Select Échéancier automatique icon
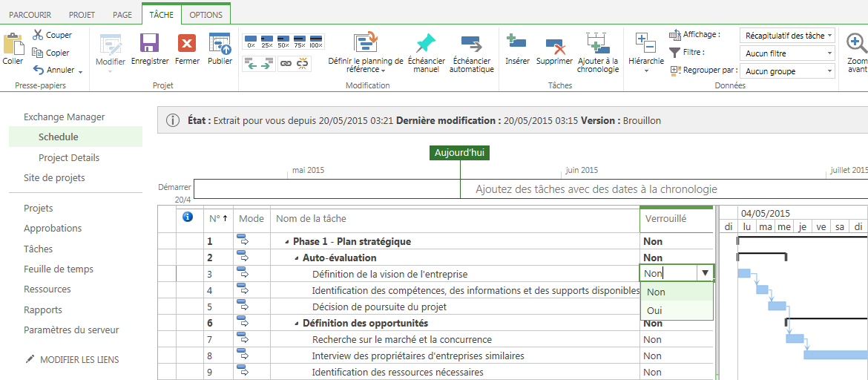 [x=471, y=44]
